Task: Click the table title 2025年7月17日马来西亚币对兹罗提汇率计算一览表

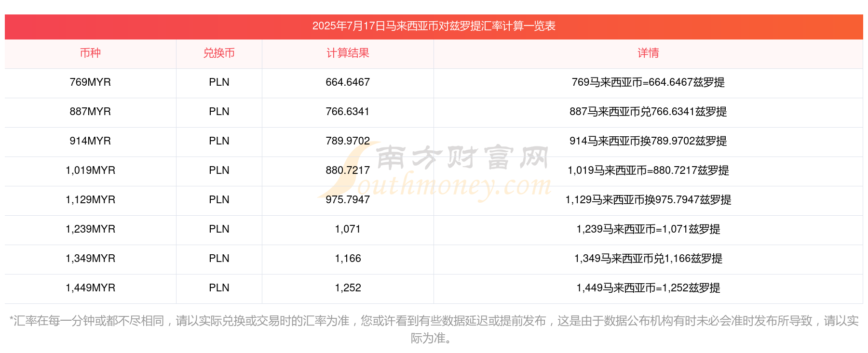Action: pyautogui.click(x=434, y=26)
